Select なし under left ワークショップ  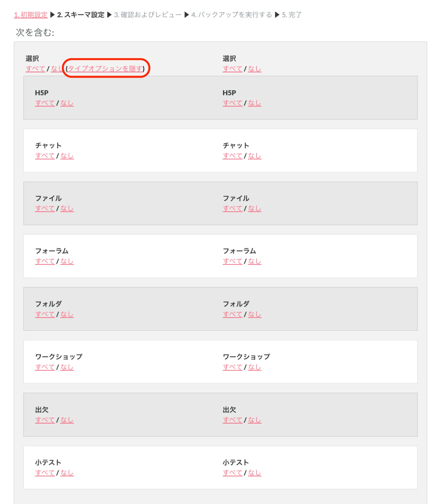67,367
